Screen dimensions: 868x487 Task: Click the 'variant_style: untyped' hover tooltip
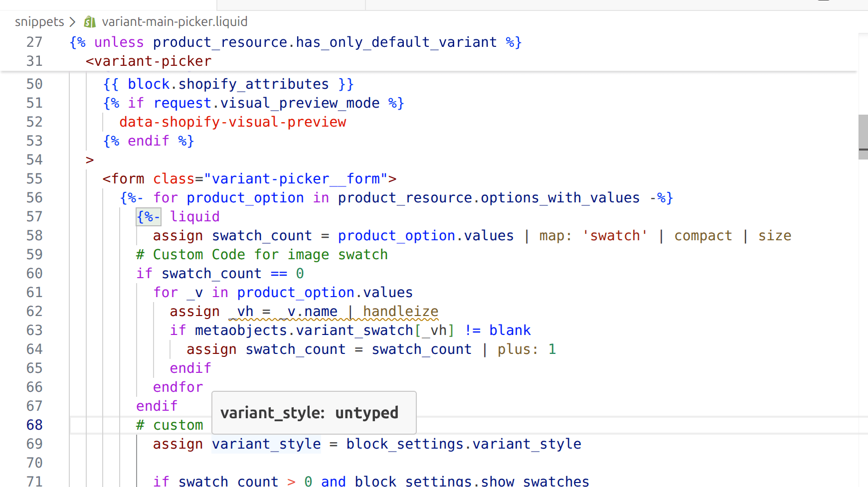coord(314,413)
